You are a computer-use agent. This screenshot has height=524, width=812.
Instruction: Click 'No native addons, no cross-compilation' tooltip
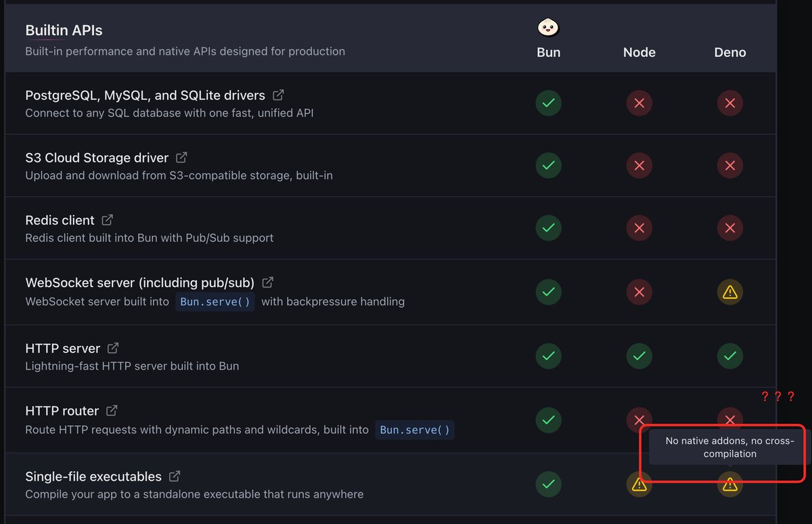pyautogui.click(x=729, y=447)
